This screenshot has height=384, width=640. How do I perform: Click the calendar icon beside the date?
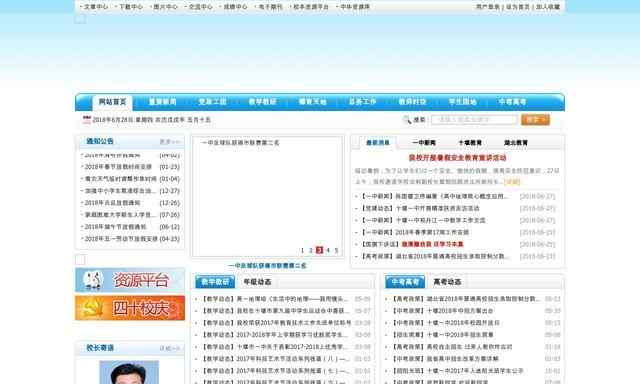pos(87,120)
